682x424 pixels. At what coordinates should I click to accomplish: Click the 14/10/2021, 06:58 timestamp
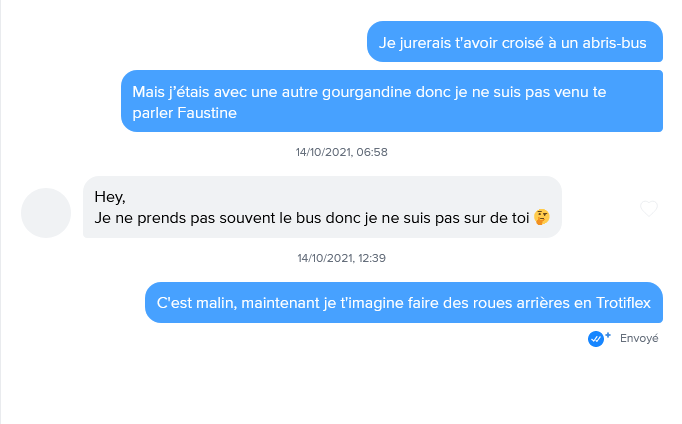(341, 152)
